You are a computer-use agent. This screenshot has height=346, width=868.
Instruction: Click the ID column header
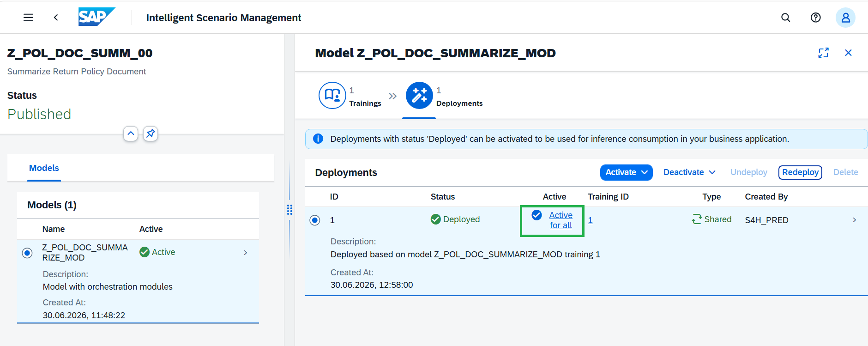(x=334, y=197)
